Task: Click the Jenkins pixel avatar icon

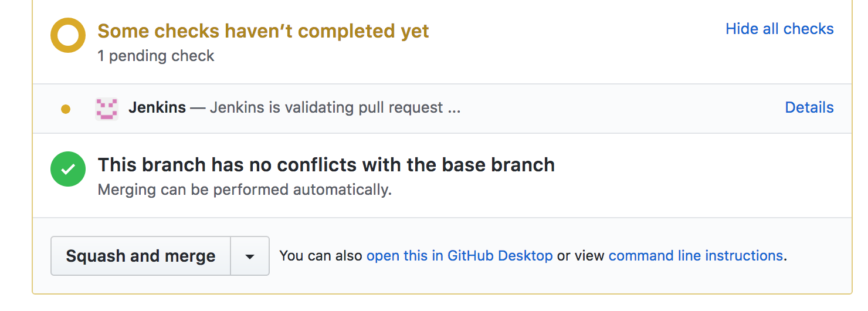Action: (107, 109)
